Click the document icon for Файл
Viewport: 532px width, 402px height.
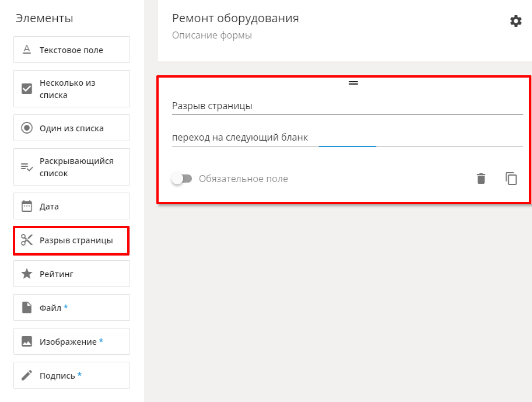(x=27, y=307)
